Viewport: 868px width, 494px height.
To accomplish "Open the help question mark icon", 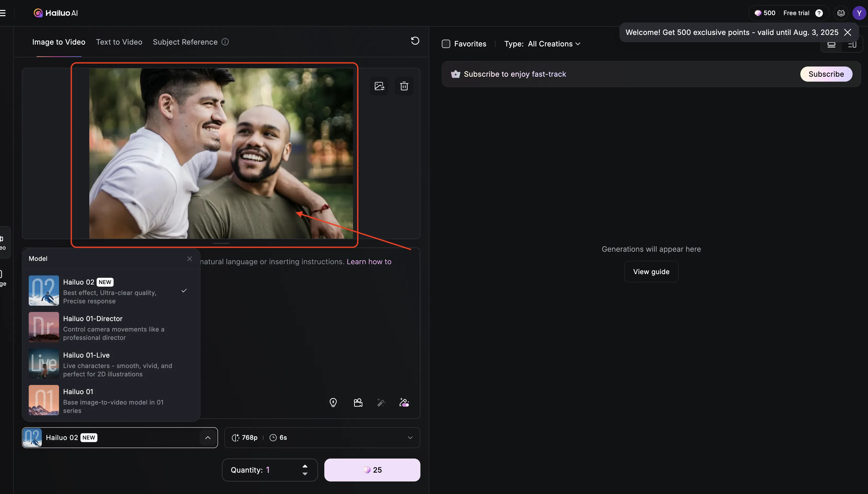I will [x=819, y=13].
